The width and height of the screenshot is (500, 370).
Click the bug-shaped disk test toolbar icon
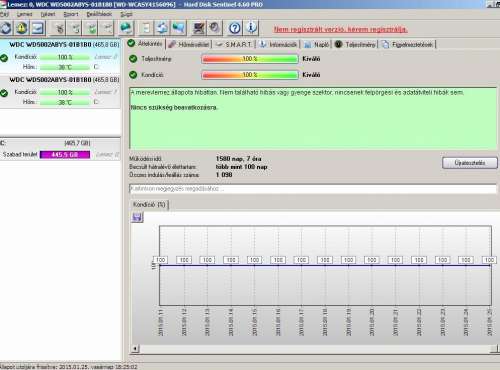click(x=59, y=28)
